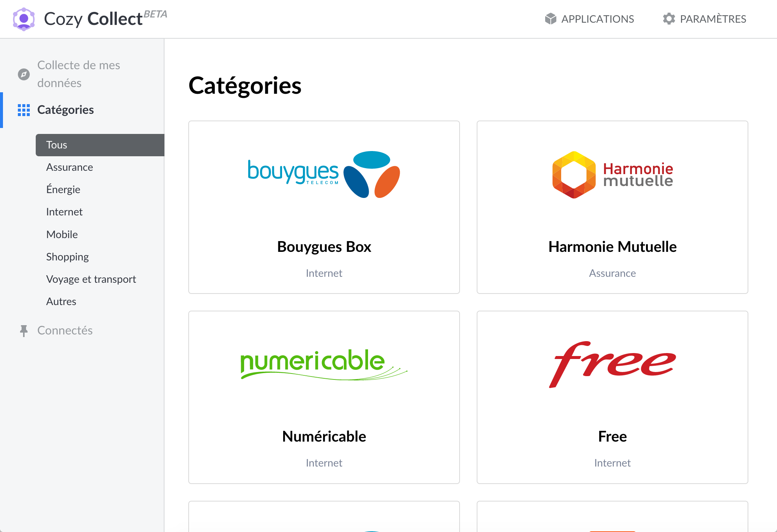Expand the Shopping category section
The height and width of the screenshot is (532, 777).
point(67,256)
